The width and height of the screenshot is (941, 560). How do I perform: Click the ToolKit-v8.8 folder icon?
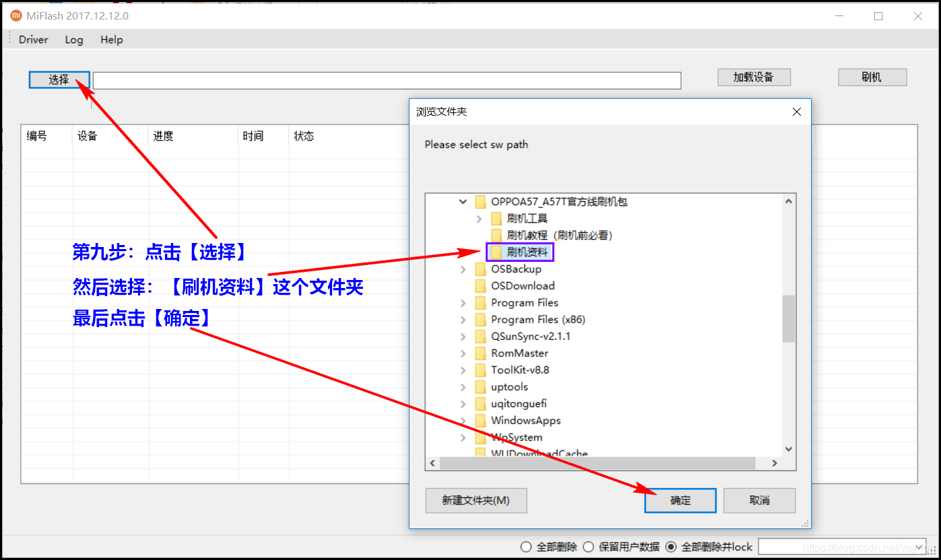[x=480, y=370]
